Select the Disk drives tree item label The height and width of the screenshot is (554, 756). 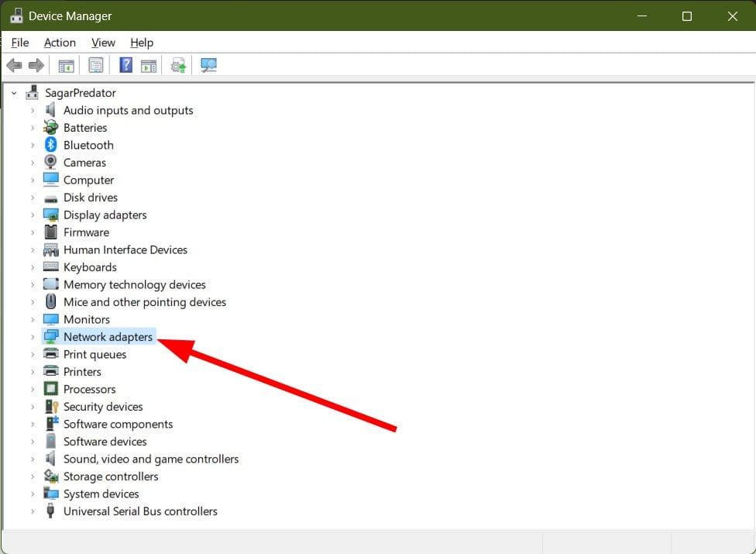(x=91, y=198)
